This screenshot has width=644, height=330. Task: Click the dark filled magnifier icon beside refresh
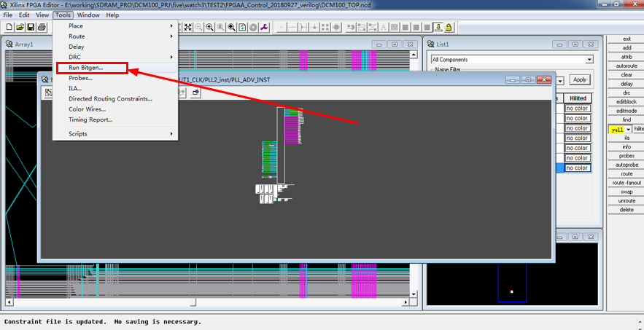tap(232, 28)
